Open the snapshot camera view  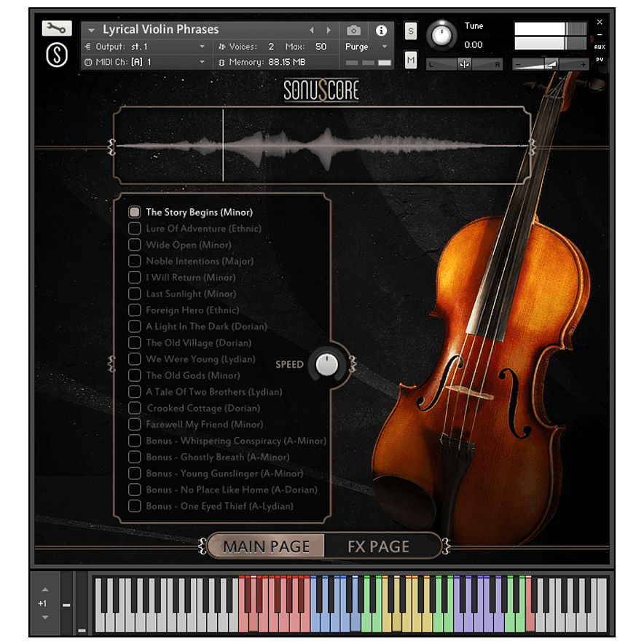coord(353,31)
